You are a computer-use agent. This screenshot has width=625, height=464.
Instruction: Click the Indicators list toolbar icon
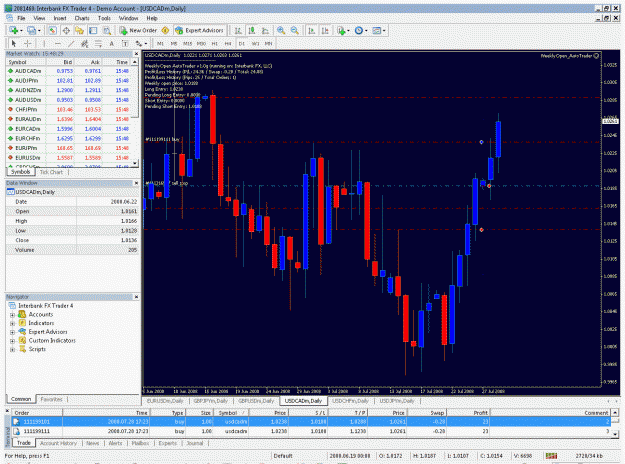coord(341,30)
